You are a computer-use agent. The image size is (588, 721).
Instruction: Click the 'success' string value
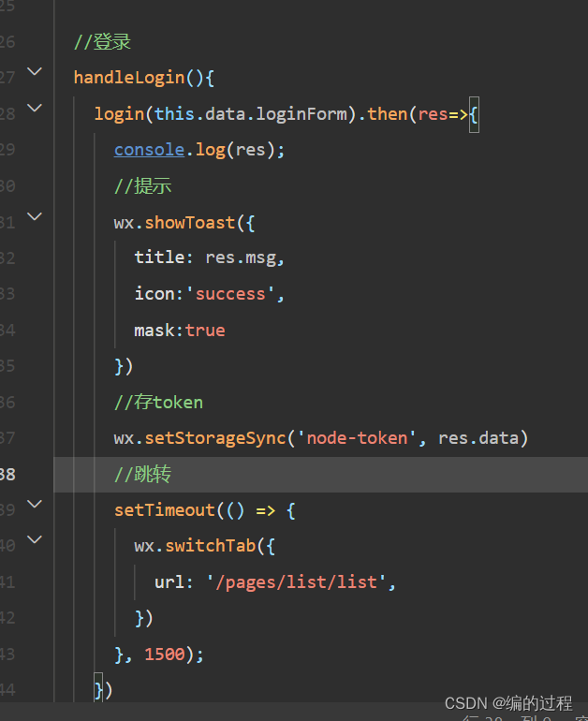coord(230,294)
